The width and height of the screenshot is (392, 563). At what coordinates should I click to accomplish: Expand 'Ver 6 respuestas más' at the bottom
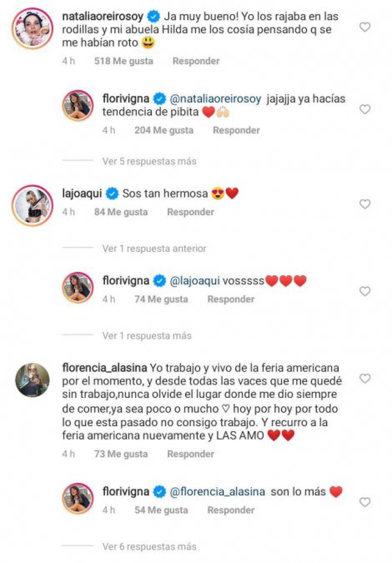(x=149, y=546)
